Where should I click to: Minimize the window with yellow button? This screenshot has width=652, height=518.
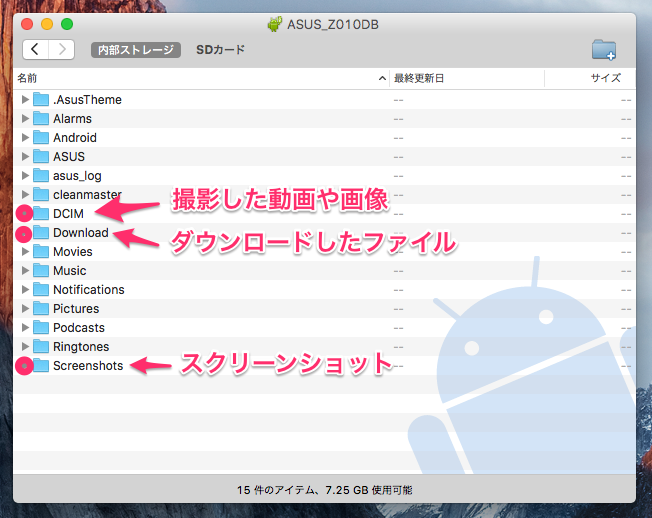(47, 24)
